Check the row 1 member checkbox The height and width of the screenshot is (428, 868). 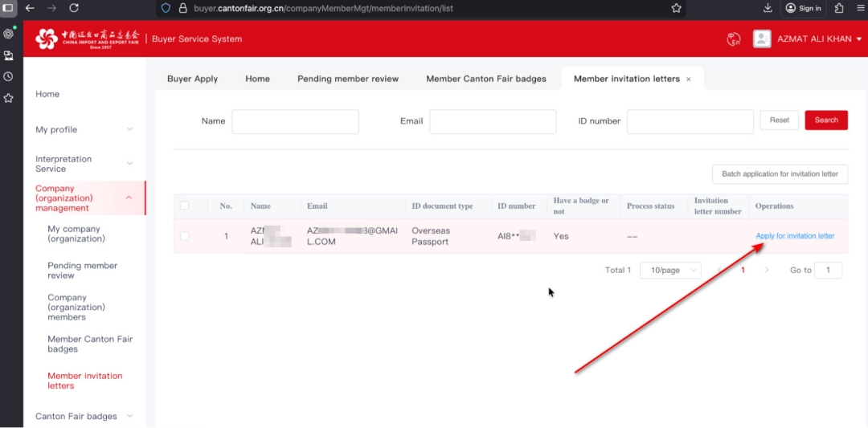coord(185,236)
